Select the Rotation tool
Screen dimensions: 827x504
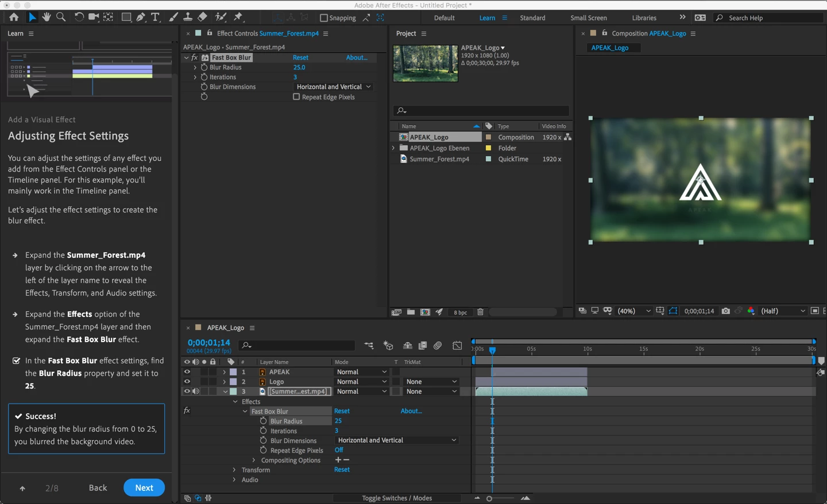pyautogui.click(x=79, y=17)
